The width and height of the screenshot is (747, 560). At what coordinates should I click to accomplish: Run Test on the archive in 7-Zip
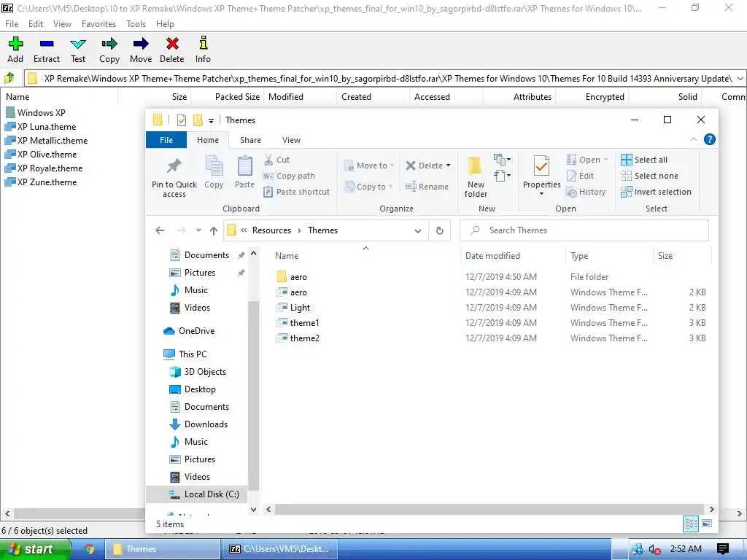pyautogui.click(x=78, y=50)
